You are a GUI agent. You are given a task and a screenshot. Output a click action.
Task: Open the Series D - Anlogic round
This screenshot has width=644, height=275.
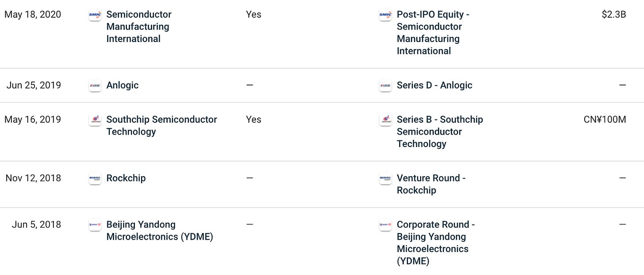click(434, 85)
